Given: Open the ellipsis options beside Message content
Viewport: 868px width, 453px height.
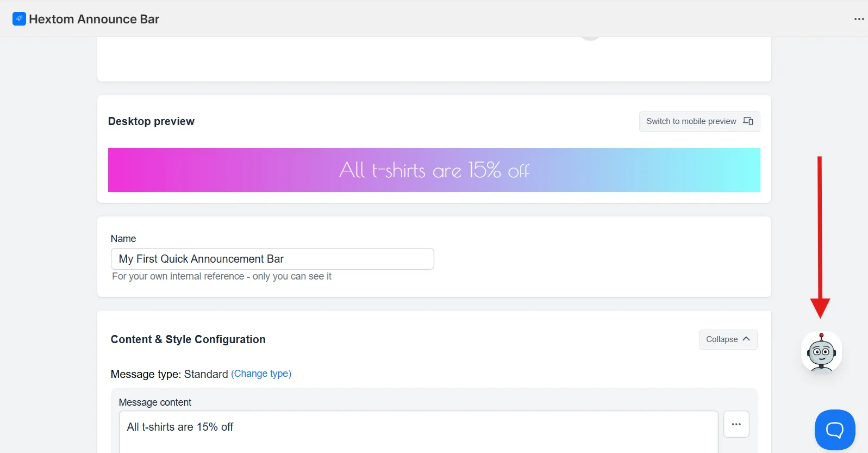Looking at the screenshot, I should (x=736, y=424).
